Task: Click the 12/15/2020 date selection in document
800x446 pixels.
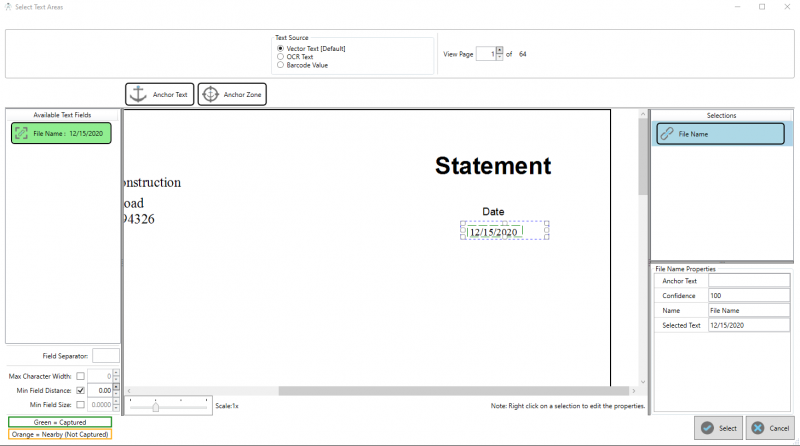Action: click(x=494, y=232)
